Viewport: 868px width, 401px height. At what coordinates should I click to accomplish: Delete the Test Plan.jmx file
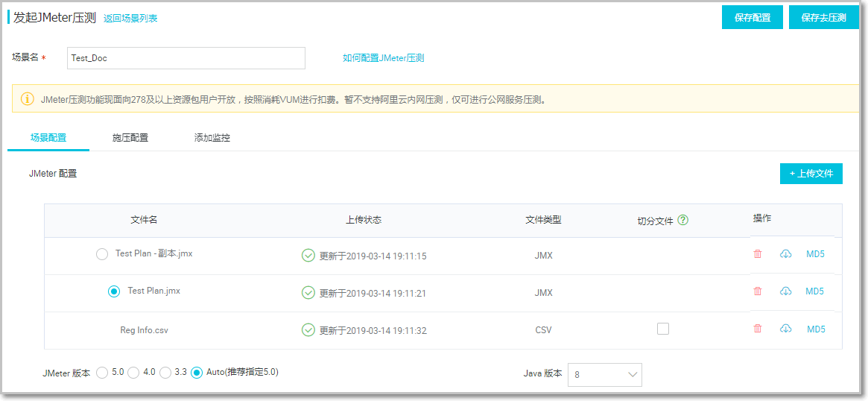(758, 291)
